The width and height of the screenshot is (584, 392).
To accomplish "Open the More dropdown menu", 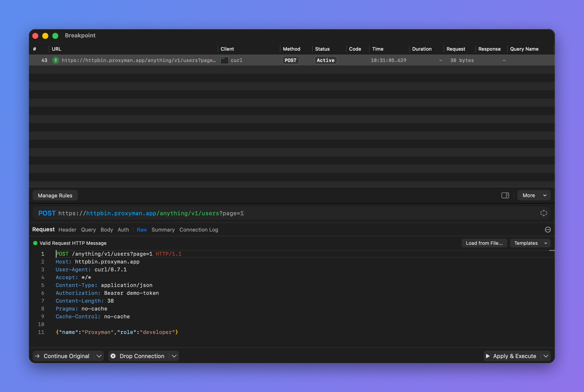I will coord(534,195).
